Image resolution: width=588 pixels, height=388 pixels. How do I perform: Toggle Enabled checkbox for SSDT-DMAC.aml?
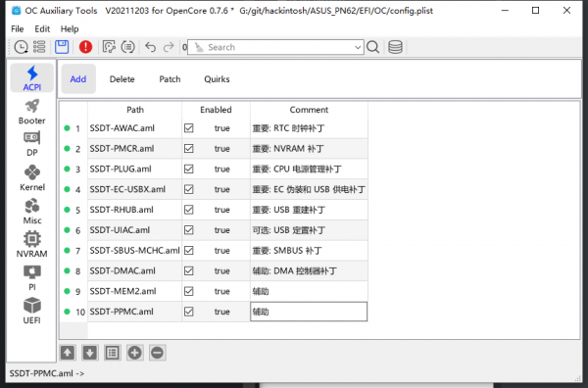[188, 270]
